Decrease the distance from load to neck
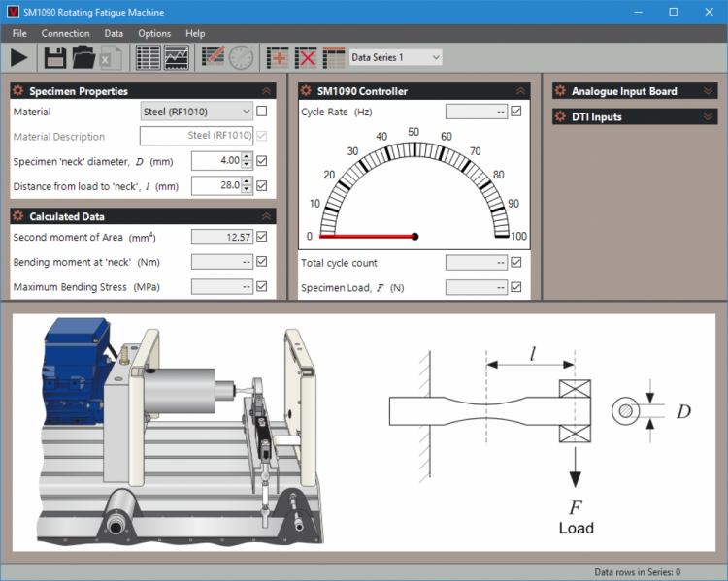This screenshot has width=728, height=581. [x=247, y=190]
